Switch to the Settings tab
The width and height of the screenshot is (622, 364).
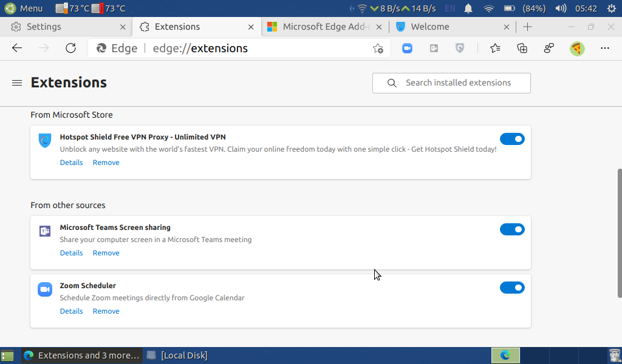[x=66, y=27]
